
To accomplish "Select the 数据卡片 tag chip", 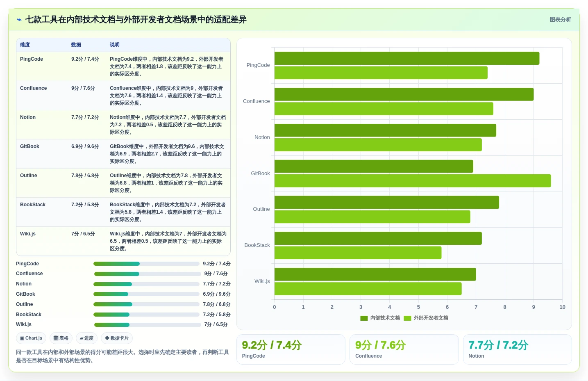I will 117,338.
